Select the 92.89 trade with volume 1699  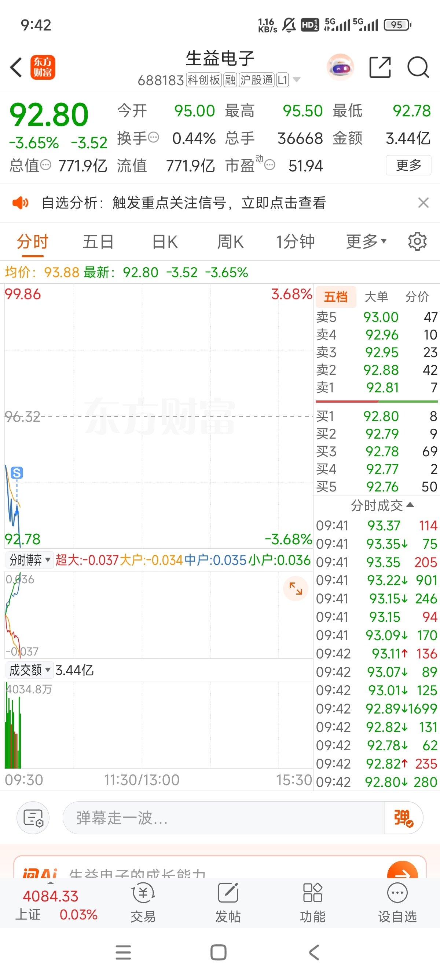tap(377, 709)
